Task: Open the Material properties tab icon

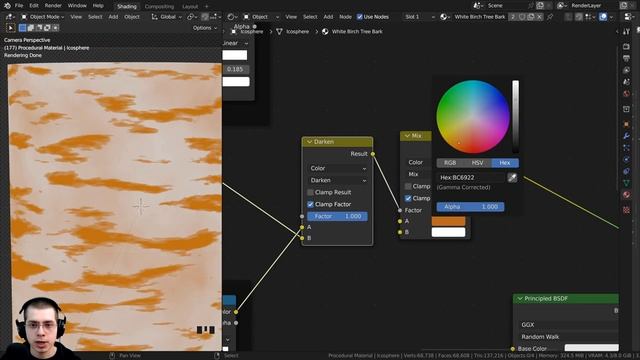Action: [627, 195]
